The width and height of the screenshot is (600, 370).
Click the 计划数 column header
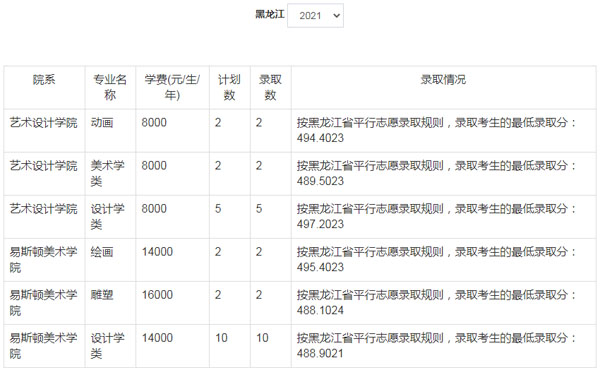coord(230,87)
